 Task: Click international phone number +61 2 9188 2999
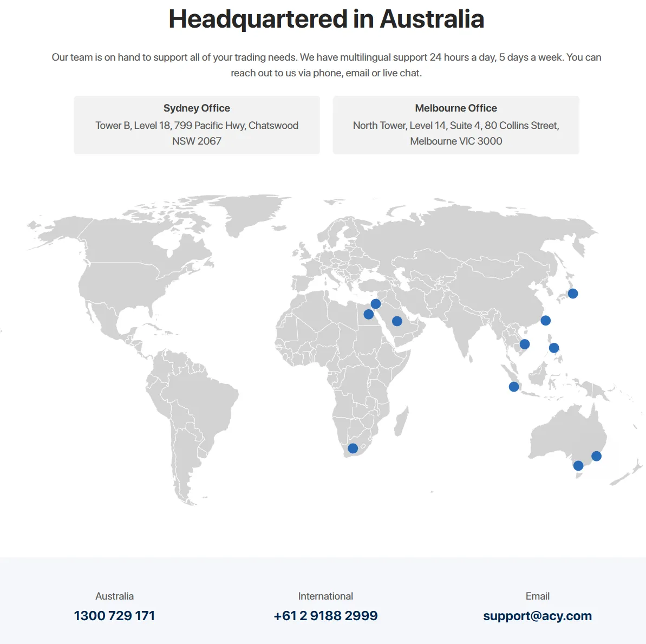click(325, 616)
